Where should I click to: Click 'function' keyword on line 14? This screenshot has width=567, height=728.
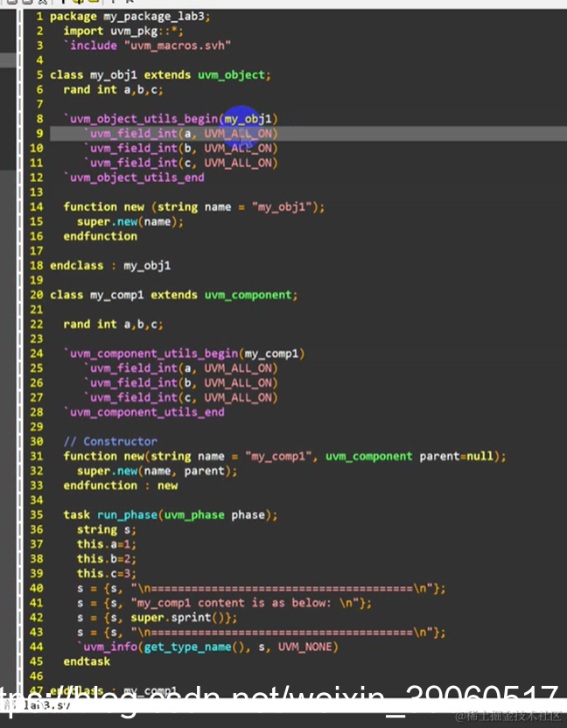click(90, 207)
